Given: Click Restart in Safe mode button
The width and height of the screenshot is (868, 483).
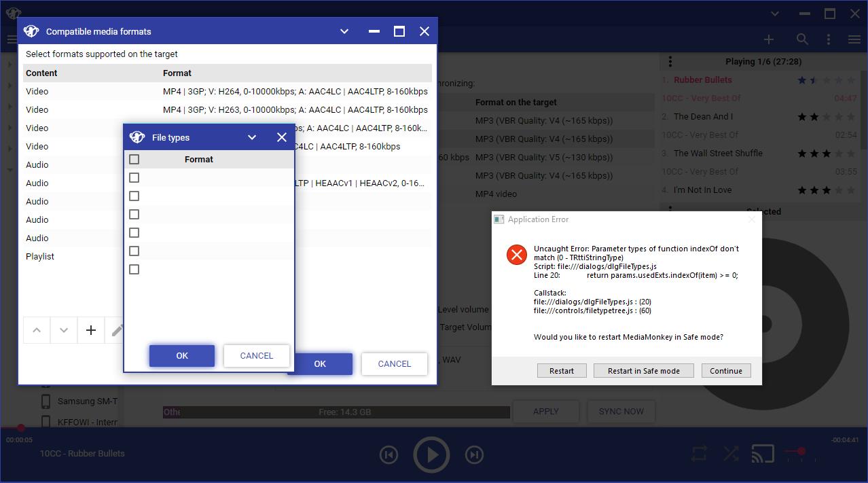Looking at the screenshot, I should click(643, 371).
